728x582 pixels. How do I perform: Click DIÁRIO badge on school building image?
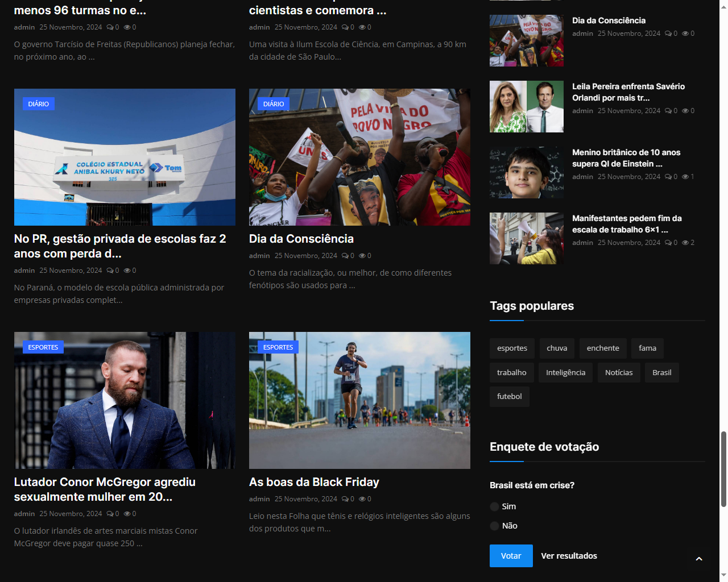[39, 104]
